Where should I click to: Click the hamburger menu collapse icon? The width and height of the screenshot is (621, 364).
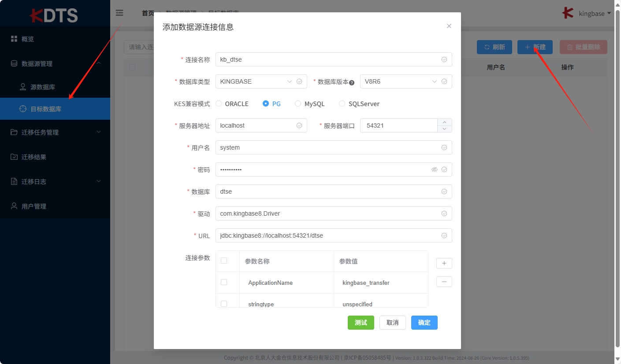(x=119, y=13)
